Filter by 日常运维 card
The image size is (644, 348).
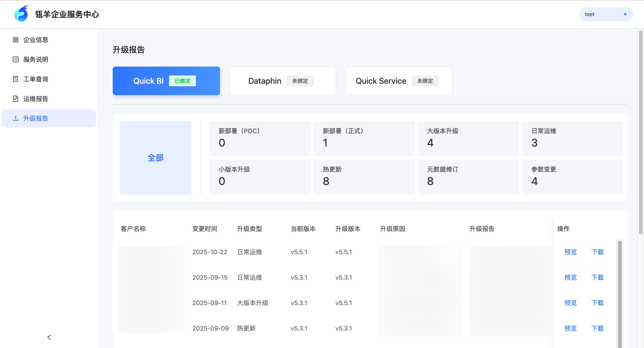tap(572, 138)
